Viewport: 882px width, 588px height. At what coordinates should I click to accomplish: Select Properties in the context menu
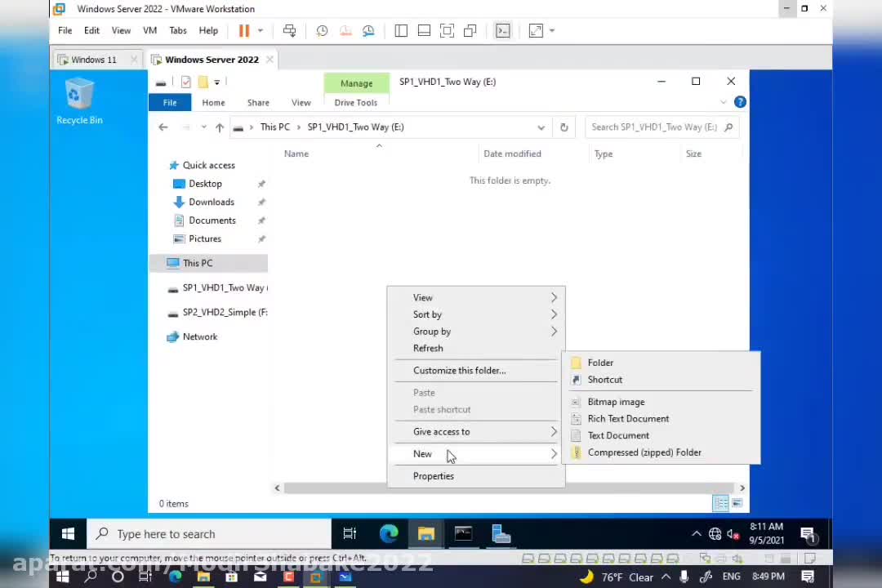point(434,476)
